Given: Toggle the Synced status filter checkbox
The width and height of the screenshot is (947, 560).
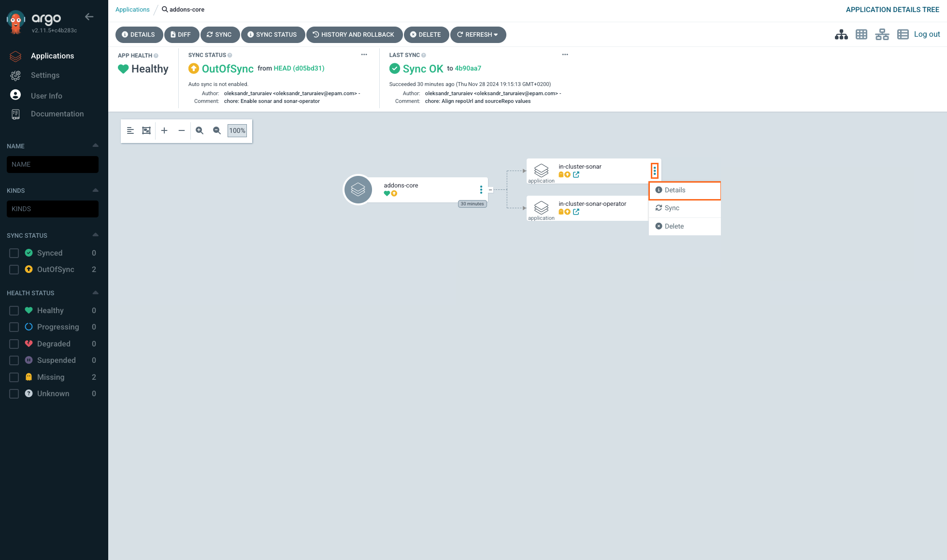Looking at the screenshot, I should tap(14, 253).
